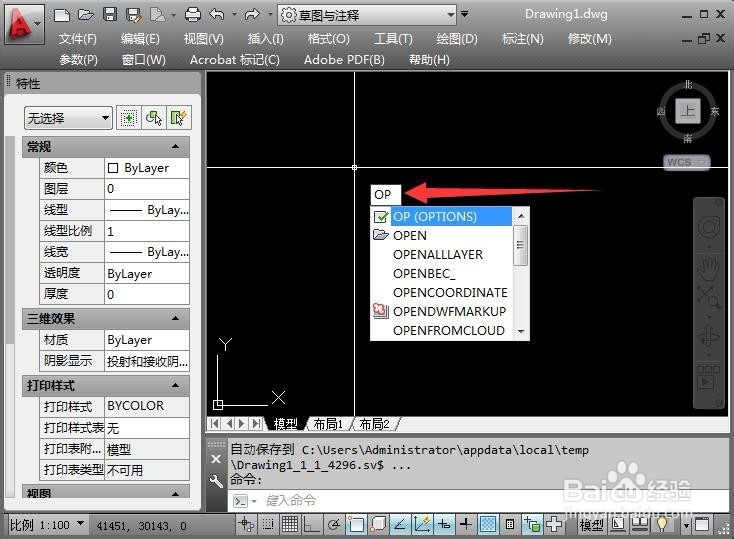Click the 键入命令 command input field
The height and width of the screenshot is (539, 734).
pyautogui.click(x=477, y=501)
